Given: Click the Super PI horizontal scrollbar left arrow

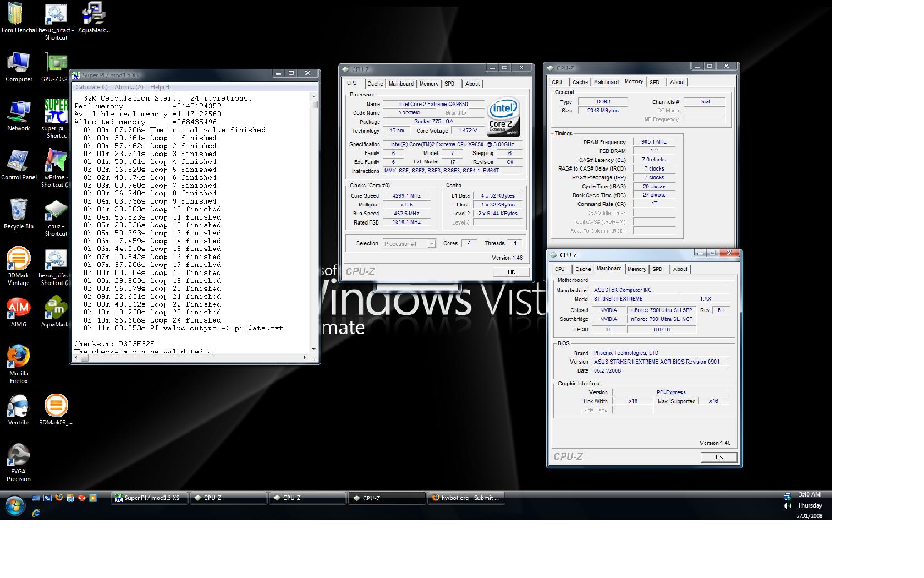Looking at the screenshot, I should click(x=76, y=358).
